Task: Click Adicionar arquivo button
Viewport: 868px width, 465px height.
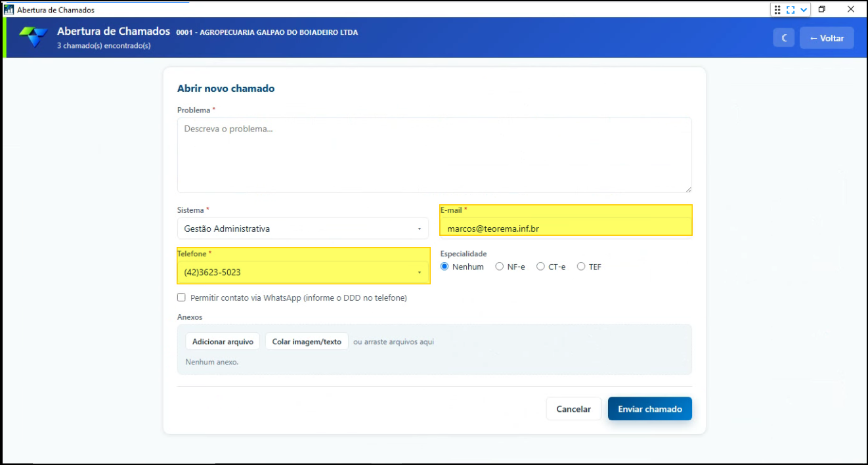Action: pos(223,342)
